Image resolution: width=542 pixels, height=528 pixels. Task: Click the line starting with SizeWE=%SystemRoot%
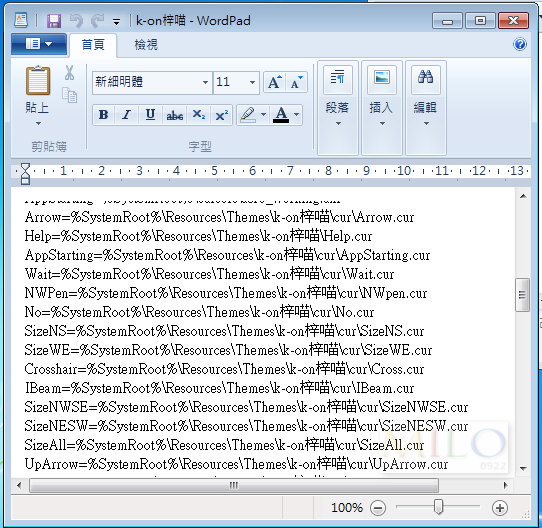[x=228, y=350]
